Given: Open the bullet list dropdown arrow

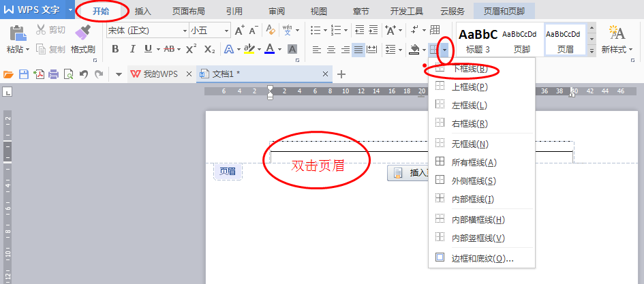Looking at the screenshot, I should (325, 31).
